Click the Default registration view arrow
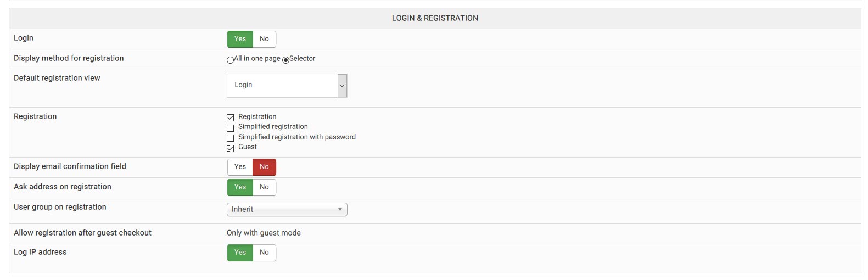 click(342, 86)
